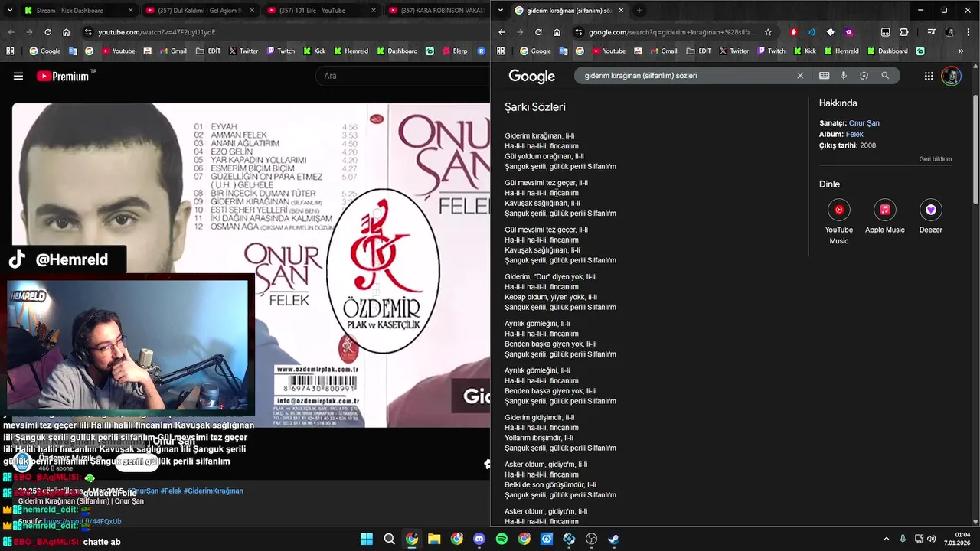Close the 'giderim kırağınan' Google tab

coord(621,11)
